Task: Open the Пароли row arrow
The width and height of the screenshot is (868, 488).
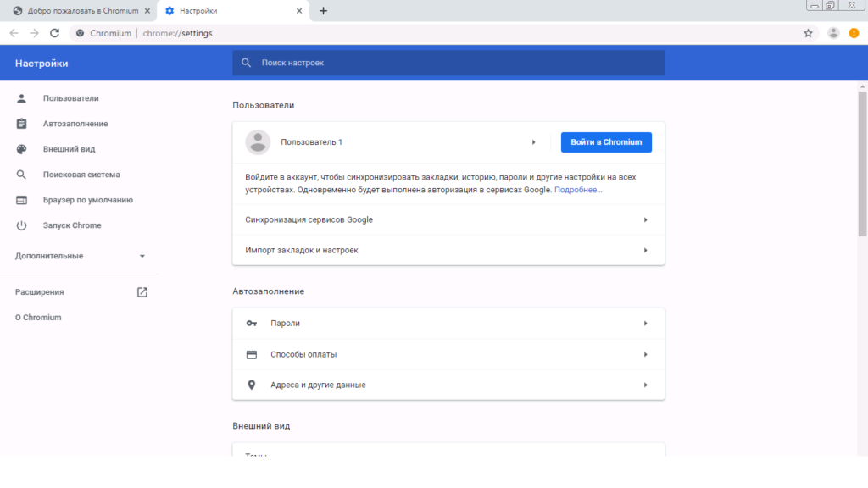Action: coord(645,323)
